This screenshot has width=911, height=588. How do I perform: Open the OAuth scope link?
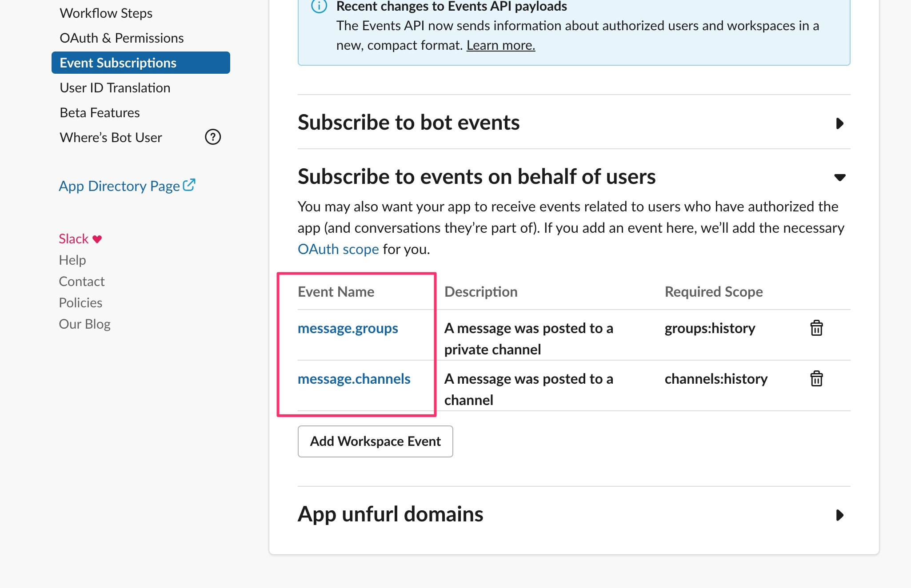[x=338, y=249]
